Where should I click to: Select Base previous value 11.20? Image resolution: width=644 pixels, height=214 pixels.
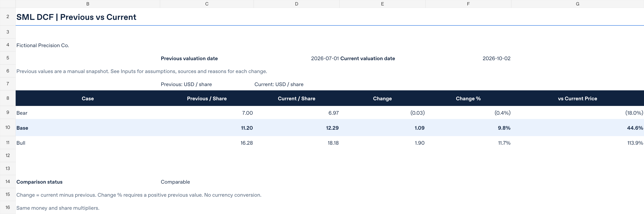click(207, 128)
